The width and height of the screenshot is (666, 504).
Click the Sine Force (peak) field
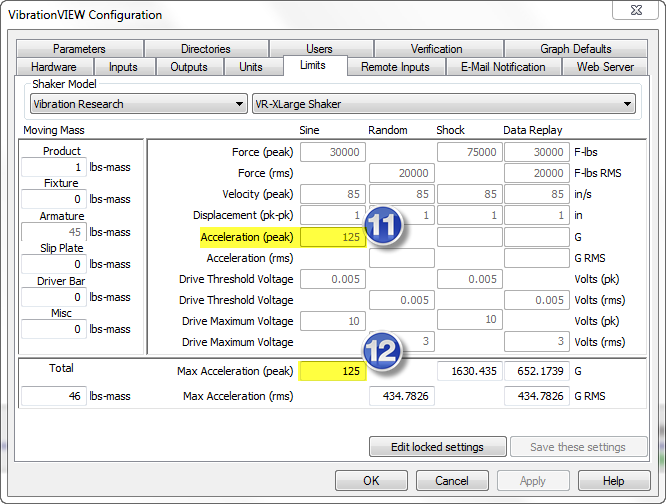[x=333, y=152]
